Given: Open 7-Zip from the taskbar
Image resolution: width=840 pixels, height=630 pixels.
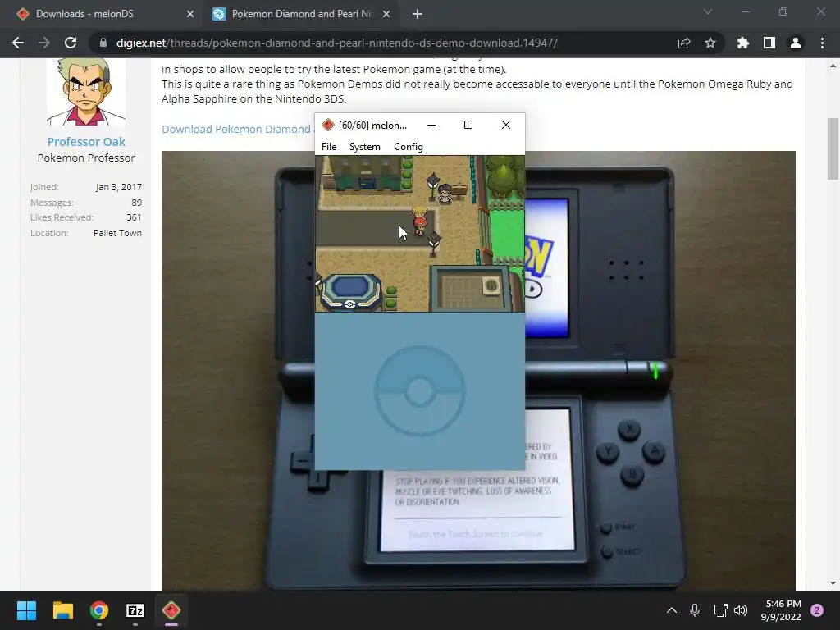Looking at the screenshot, I should tap(135, 610).
